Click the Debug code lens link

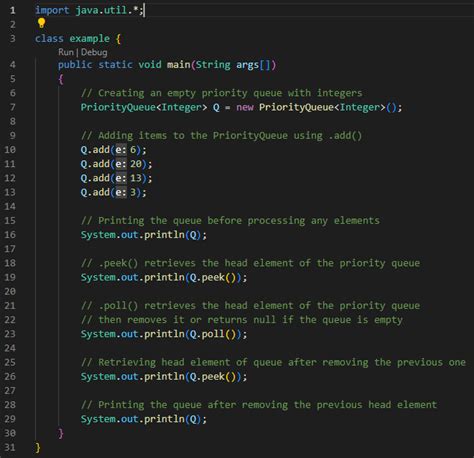click(94, 52)
